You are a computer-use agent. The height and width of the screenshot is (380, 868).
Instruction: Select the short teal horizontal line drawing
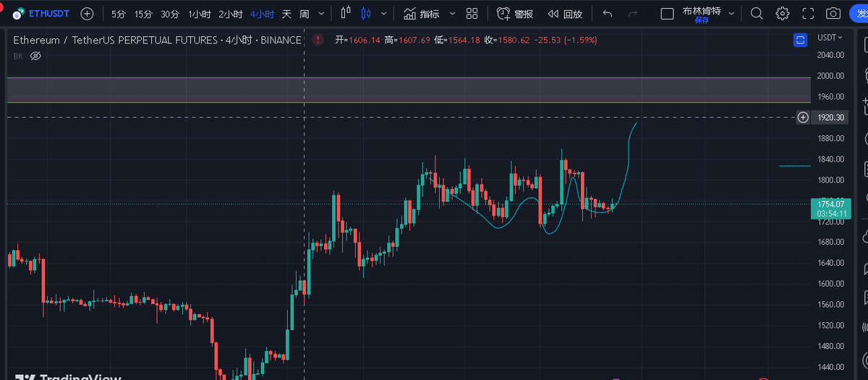click(x=794, y=166)
